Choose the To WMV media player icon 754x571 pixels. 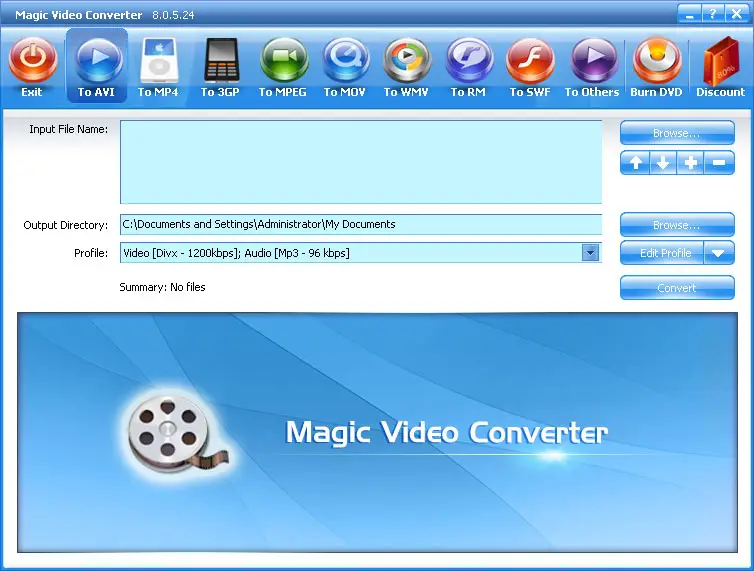click(407, 60)
